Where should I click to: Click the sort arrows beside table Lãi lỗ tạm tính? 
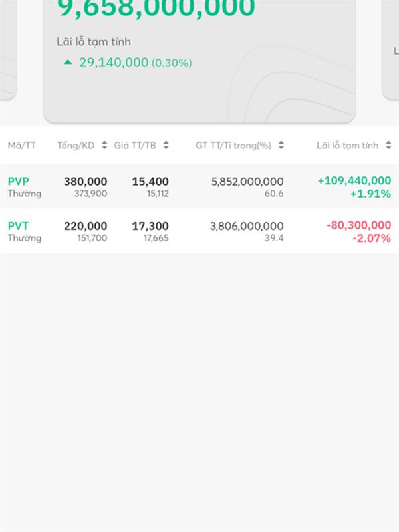coord(388,146)
